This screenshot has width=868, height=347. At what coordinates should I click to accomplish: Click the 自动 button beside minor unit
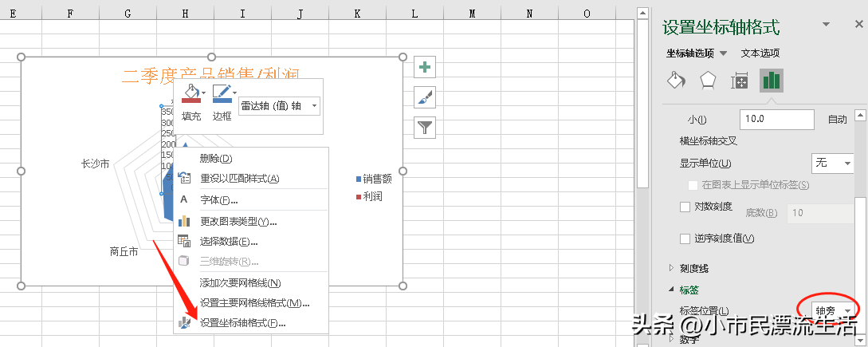pos(837,120)
